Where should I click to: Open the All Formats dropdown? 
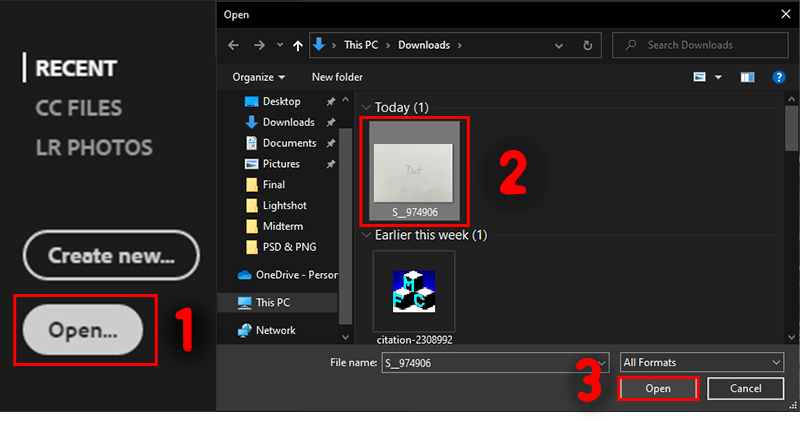[702, 362]
